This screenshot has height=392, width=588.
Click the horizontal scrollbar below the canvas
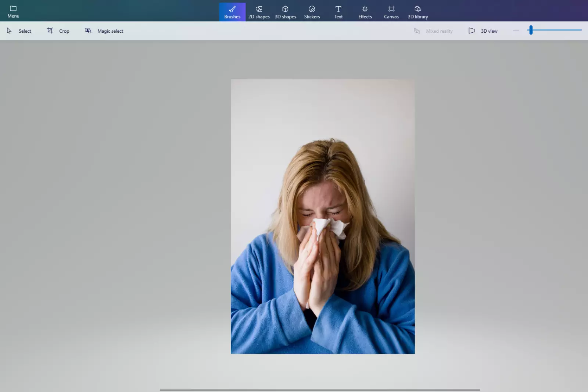(319, 390)
